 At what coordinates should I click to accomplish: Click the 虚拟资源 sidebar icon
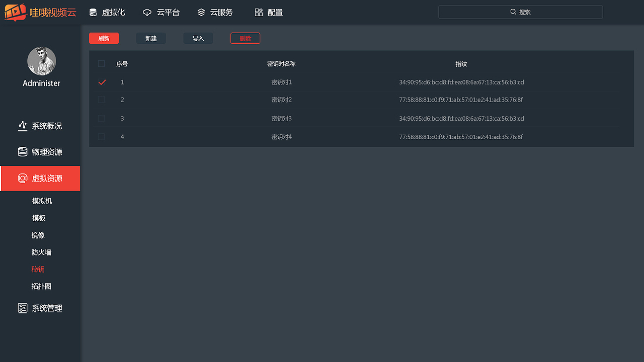[23, 178]
